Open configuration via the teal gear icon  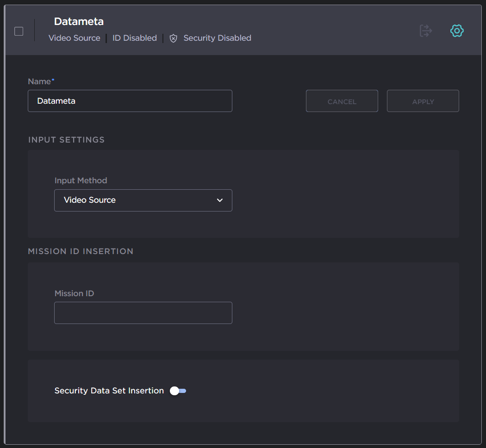[457, 31]
